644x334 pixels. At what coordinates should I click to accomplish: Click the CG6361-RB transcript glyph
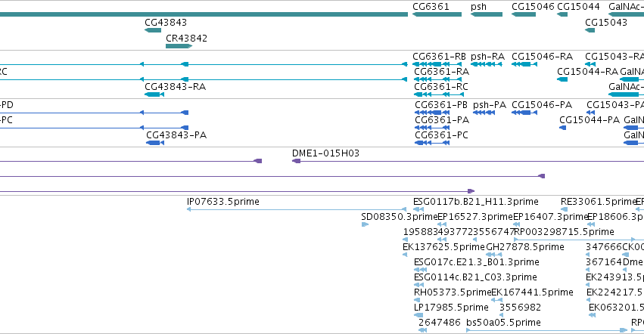(437, 64)
